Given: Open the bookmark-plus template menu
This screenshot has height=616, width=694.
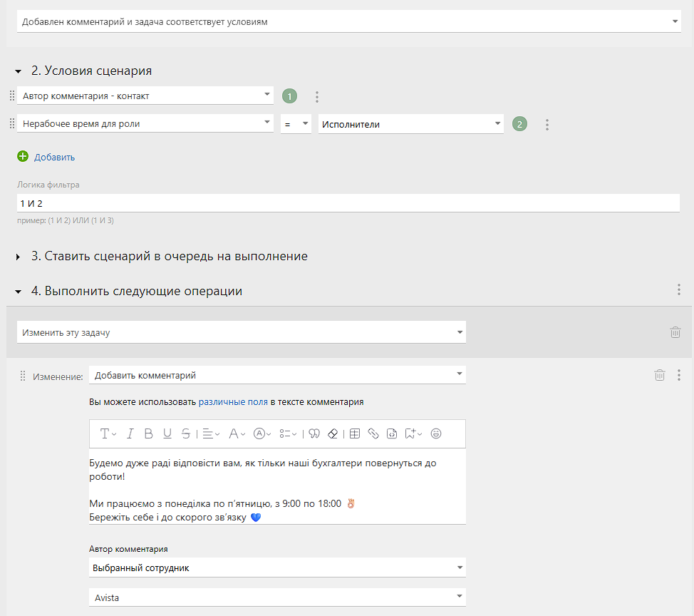Looking at the screenshot, I should pyautogui.click(x=413, y=433).
